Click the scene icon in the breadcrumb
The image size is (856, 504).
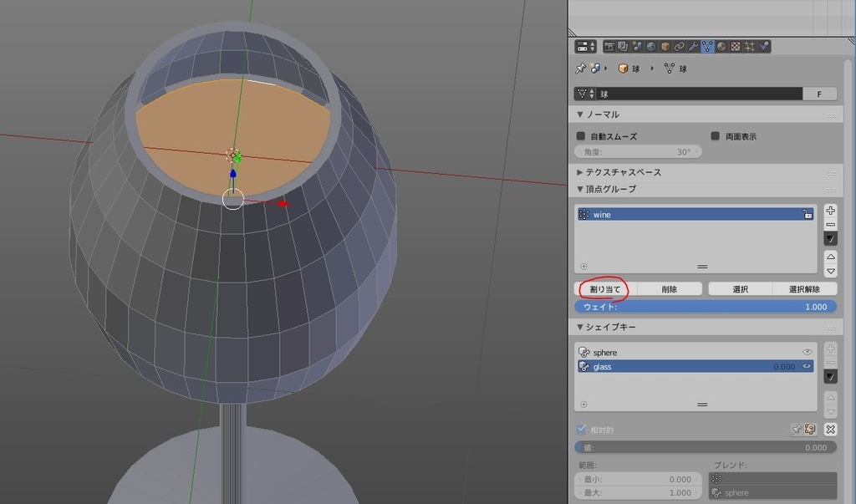(x=595, y=69)
